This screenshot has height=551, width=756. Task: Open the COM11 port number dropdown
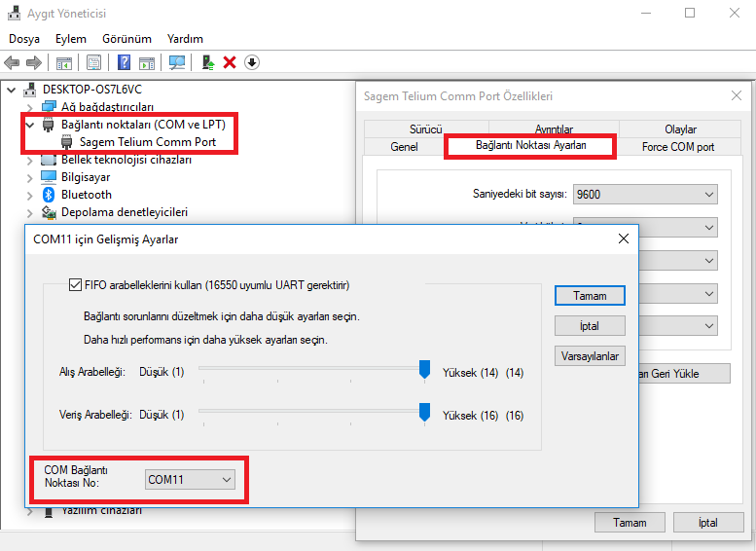[x=190, y=479]
